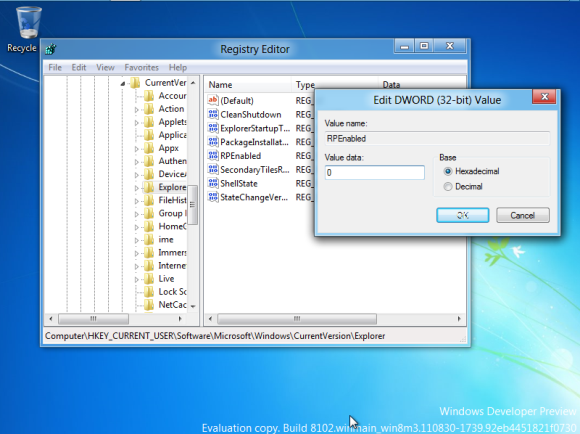
Task: Click the Action folder icon in tree
Action: [x=149, y=109]
